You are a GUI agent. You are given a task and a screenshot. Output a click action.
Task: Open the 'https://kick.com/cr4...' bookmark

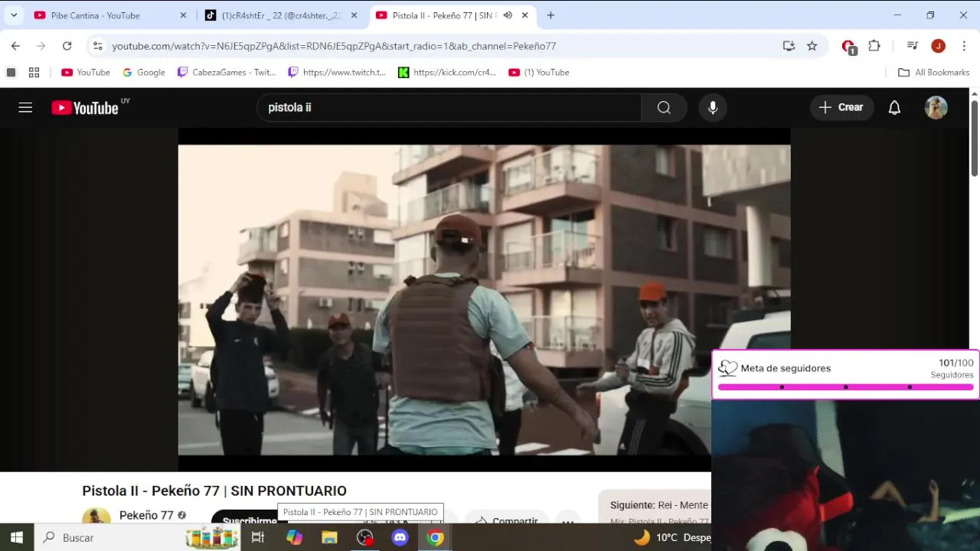pos(447,73)
